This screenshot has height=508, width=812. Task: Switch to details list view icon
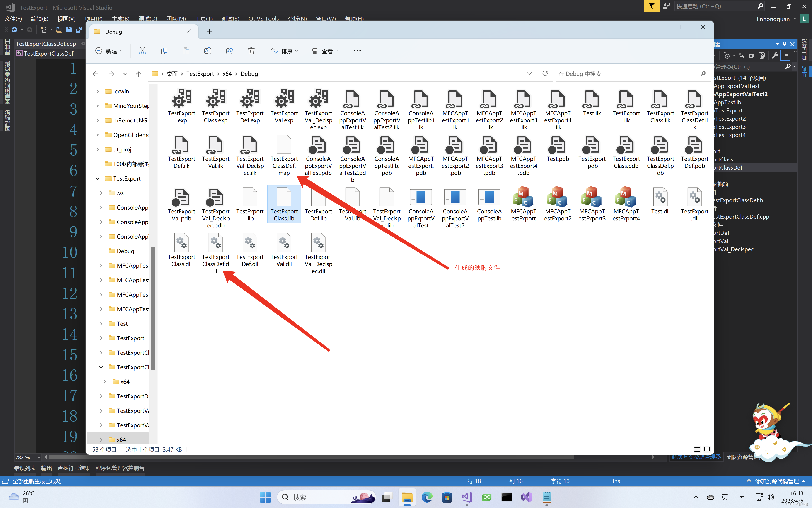point(697,449)
